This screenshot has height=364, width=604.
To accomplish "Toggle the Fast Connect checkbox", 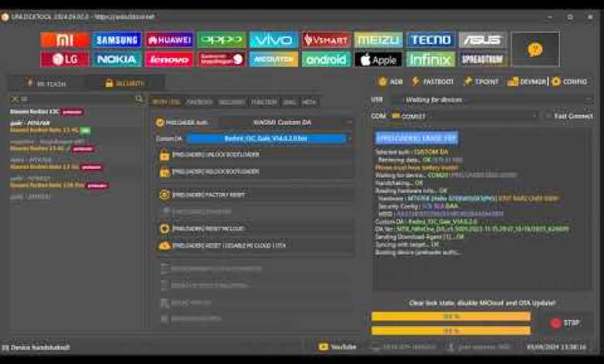I will coord(548,116).
